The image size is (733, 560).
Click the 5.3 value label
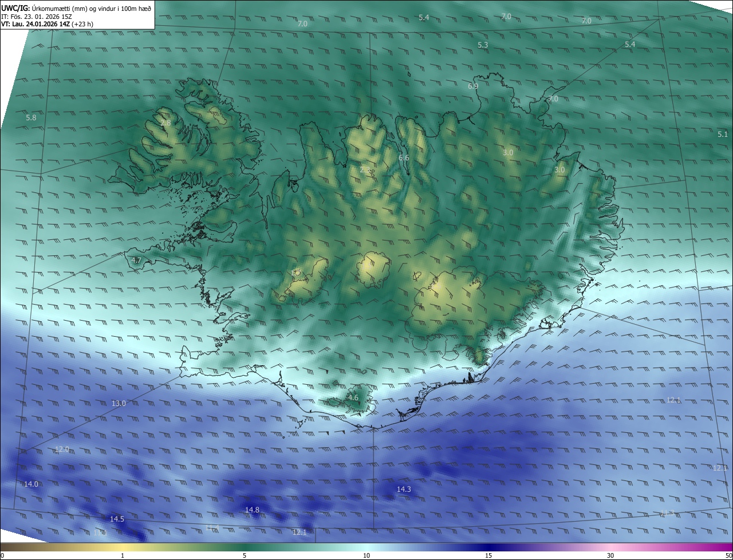click(483, 45)
